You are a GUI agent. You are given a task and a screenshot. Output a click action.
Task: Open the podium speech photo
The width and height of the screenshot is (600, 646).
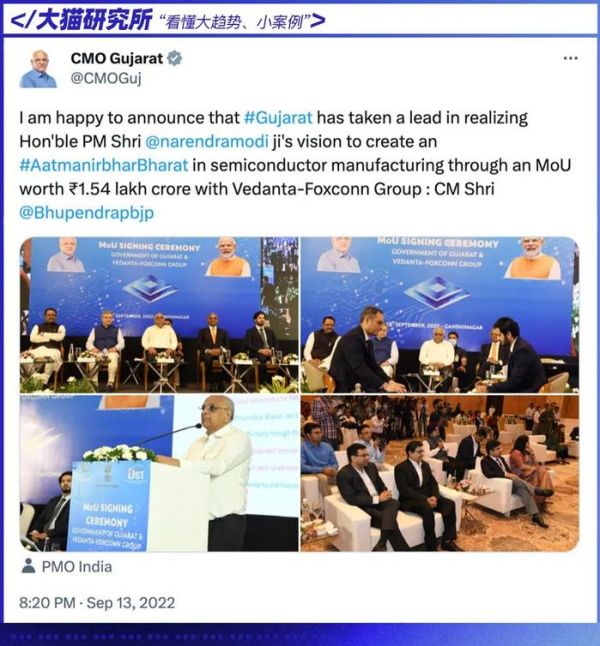point(159,473)
